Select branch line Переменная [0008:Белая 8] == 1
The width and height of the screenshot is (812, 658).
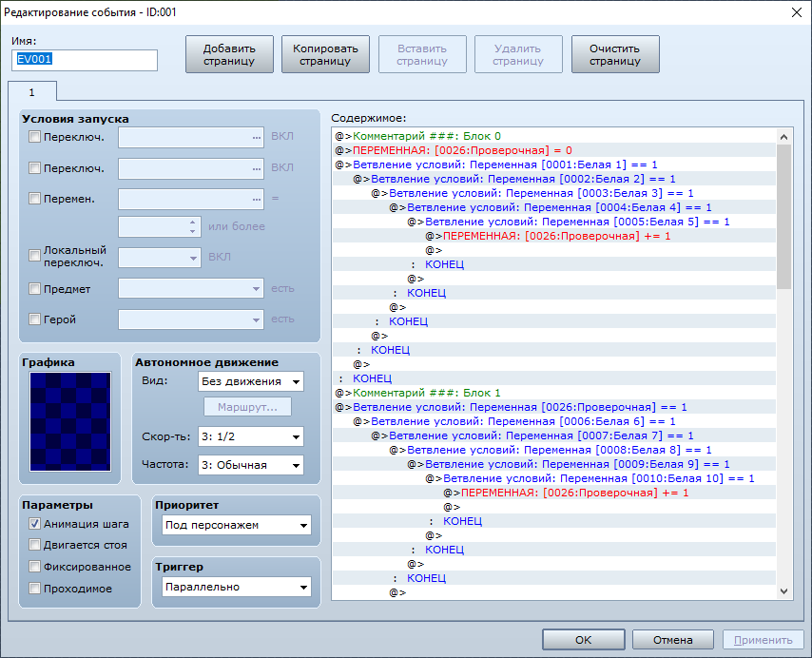point(554,450)
